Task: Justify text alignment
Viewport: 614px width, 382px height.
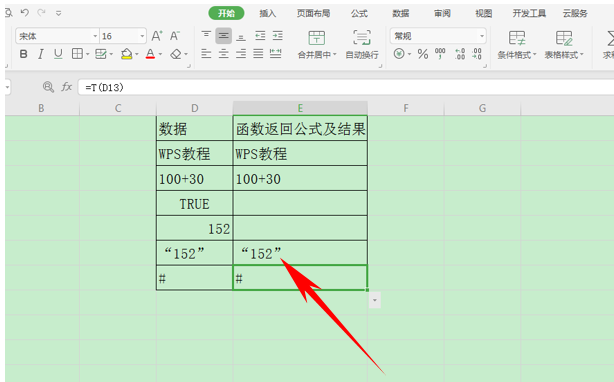Action: tap(258, 54)
